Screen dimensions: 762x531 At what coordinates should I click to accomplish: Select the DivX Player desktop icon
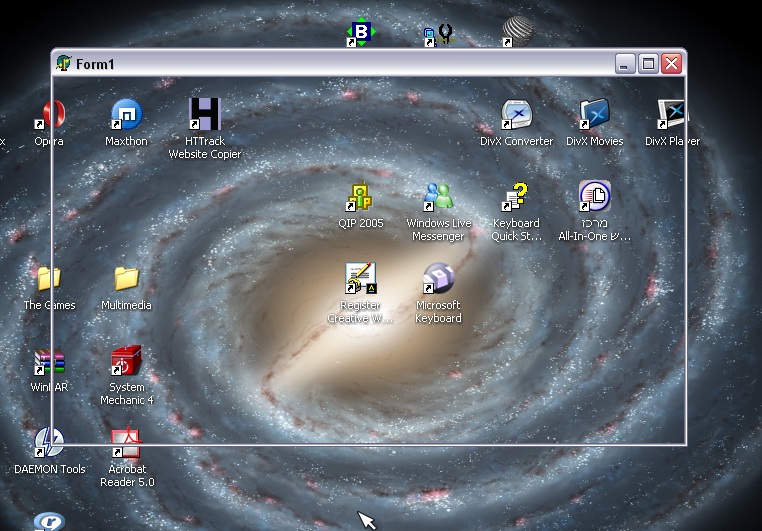[671, 116]
